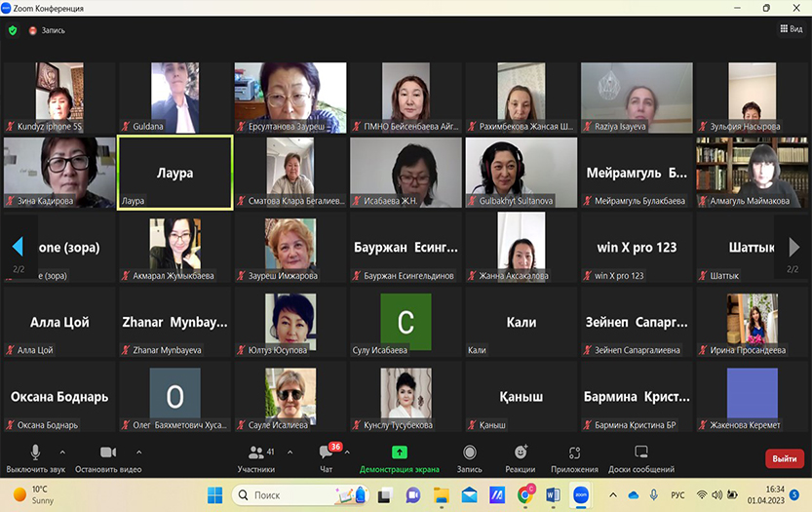The image size is (812, 512).
Task: Go to next gallery page with right arrow
Action: tap(793, 248)
